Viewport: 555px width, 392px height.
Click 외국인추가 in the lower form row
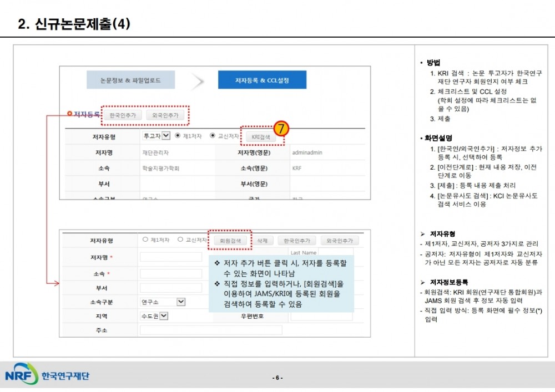340,241
